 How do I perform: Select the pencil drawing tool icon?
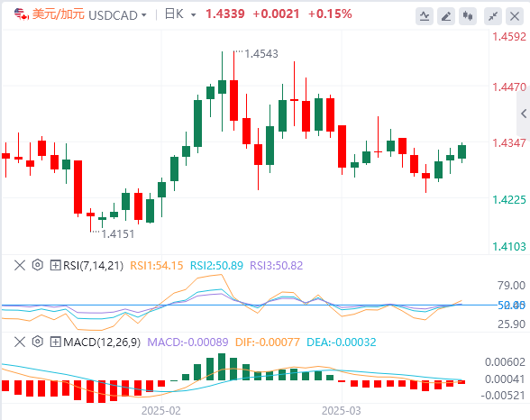coord(446,16)
